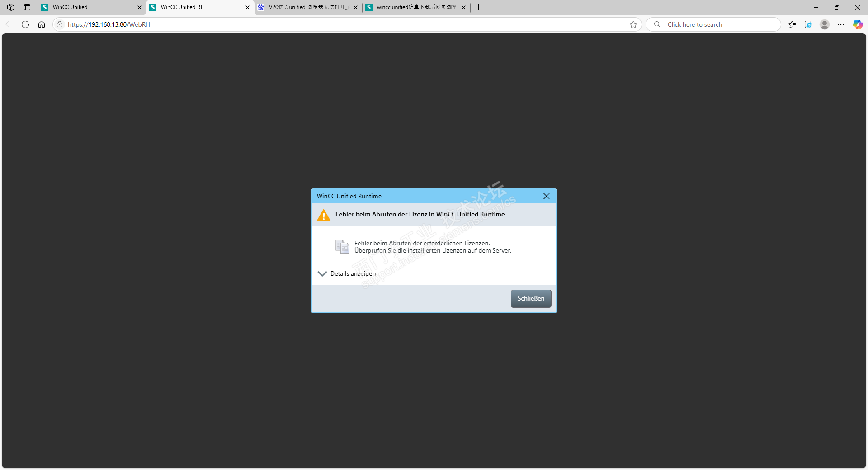The height and width of the screenshot is (470, 868).
Task: Minimize the browser window
Action: point(816,7)
